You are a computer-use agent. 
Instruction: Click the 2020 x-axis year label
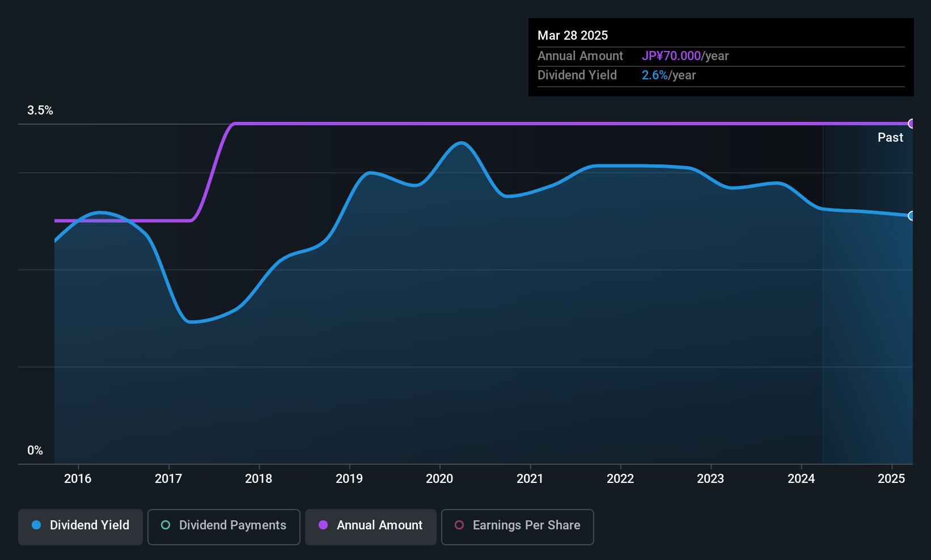439,479
